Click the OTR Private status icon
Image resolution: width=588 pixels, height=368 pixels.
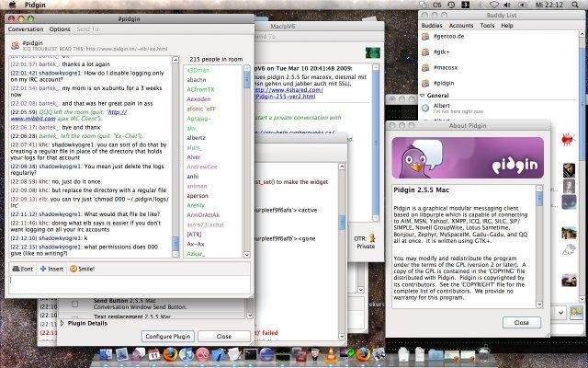coord(372,238)
